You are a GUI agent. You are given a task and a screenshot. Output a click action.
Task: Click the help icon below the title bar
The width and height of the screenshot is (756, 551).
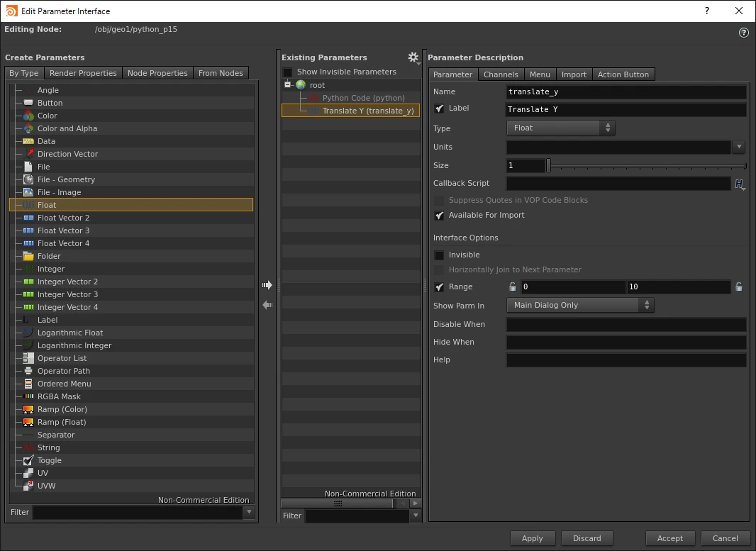[x=743, y=33]
